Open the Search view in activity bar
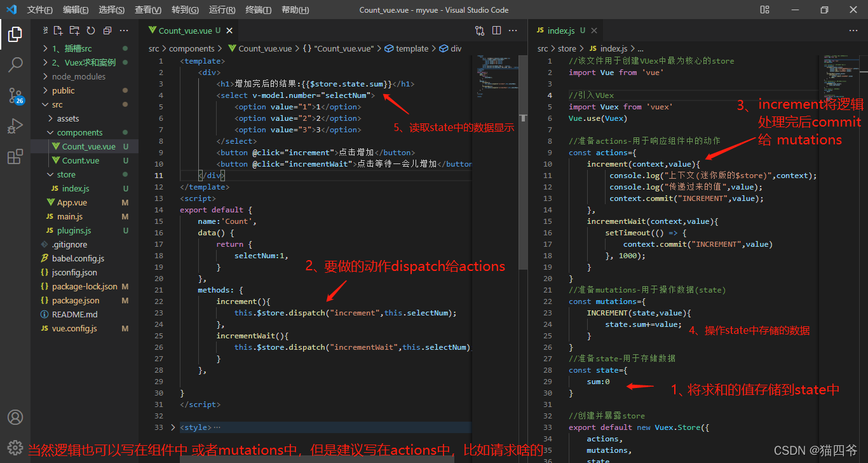 click(15, 65)
